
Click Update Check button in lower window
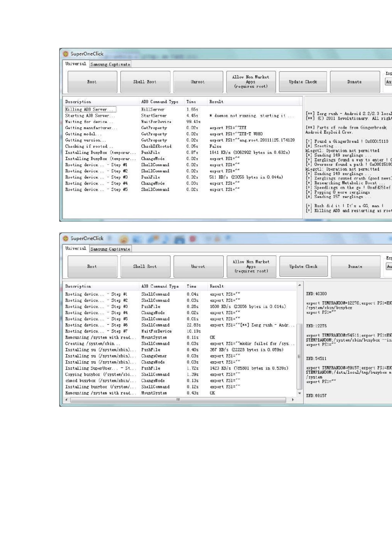click(304, 266)
